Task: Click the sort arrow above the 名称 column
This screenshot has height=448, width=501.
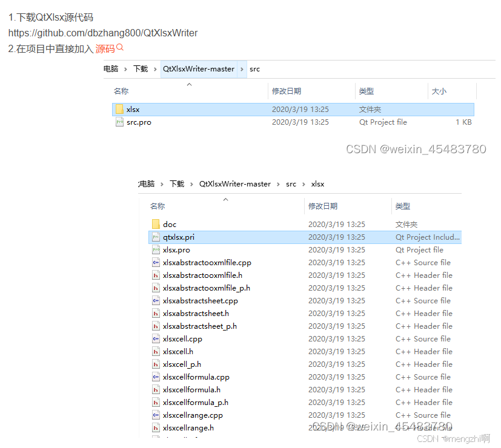Action: tap(190, 85)
